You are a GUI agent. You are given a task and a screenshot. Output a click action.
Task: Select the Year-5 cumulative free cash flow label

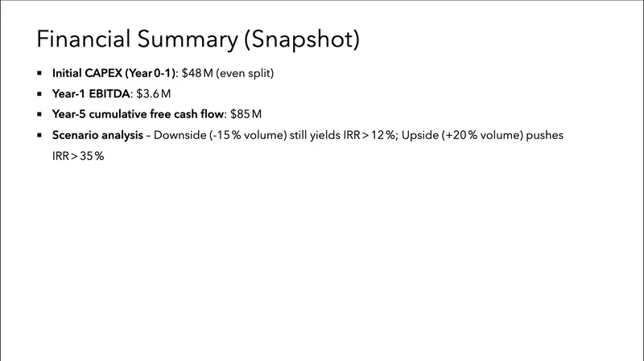pos(138,114)
